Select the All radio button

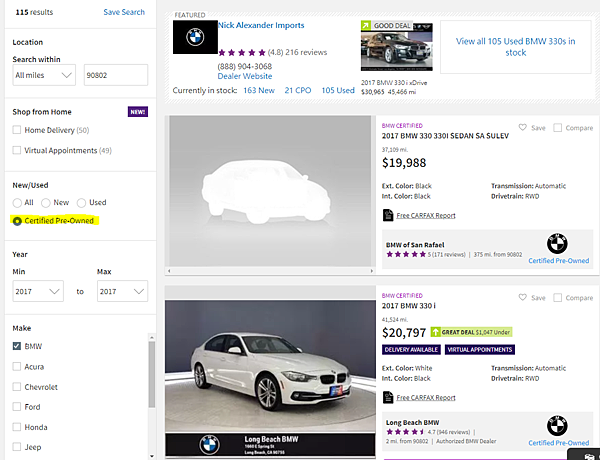(17, 202)
